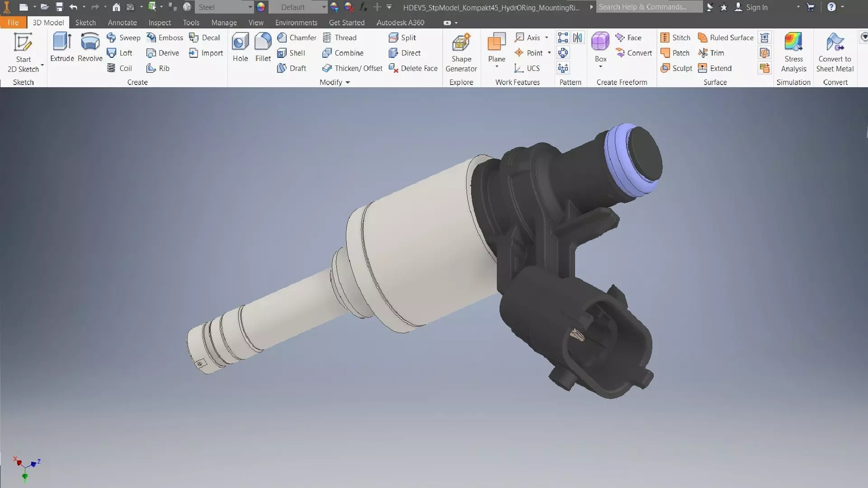This screenshot has height=488, width=868.
Task: Activate the Shell tool
Action: [x=291, y=53]
